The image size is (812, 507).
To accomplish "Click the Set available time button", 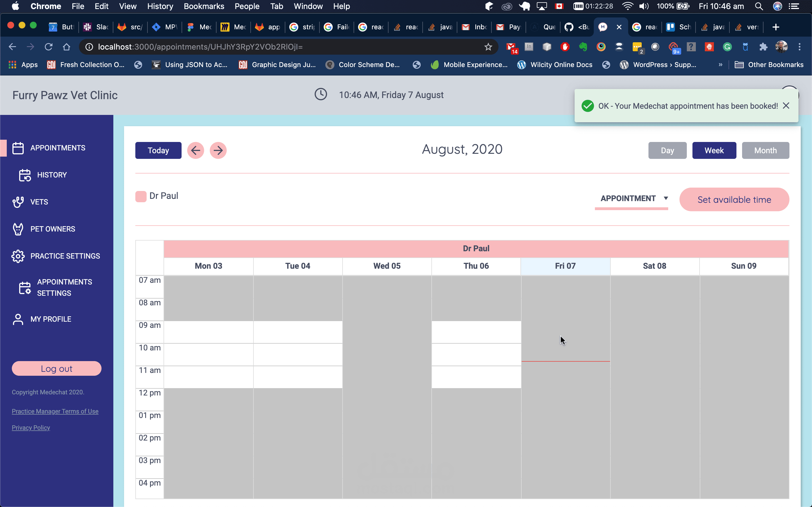I will coord(734,199).
